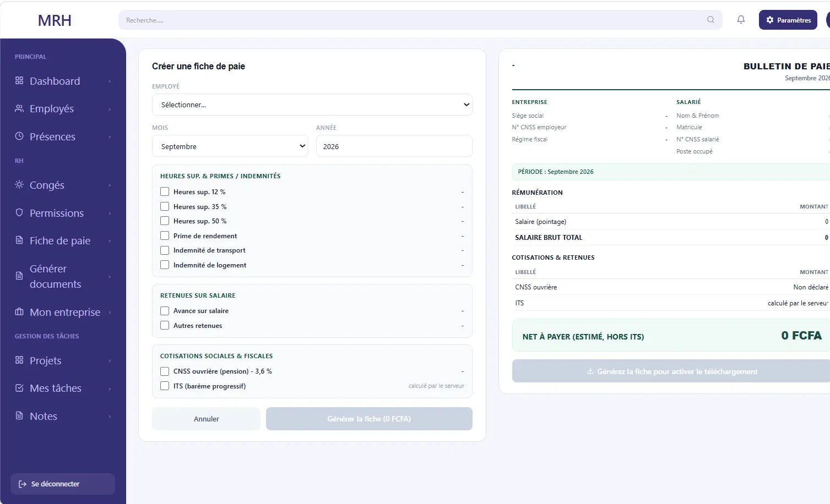Screen dimensions: 830x504
Task: Expand the Projets submenu chevron
Action: pos(110,361)
